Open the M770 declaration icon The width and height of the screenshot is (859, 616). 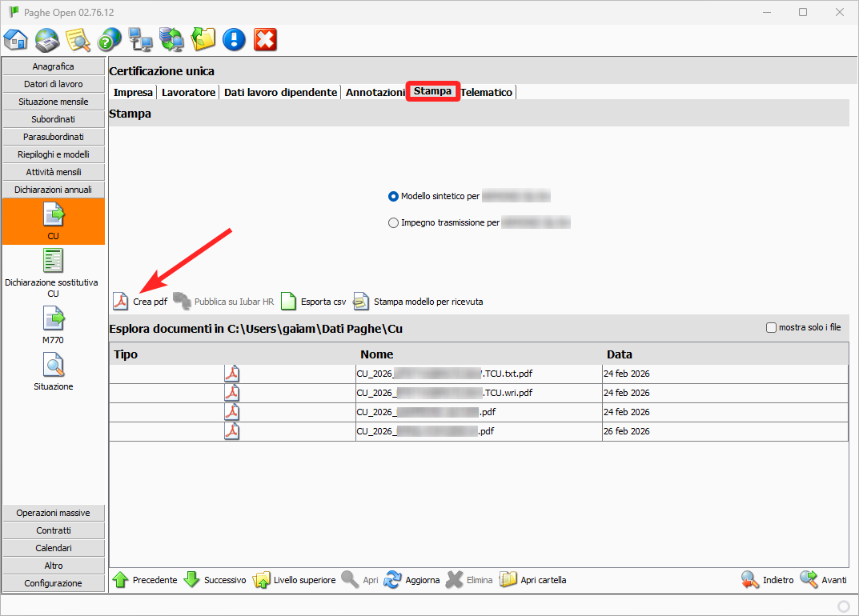pos(54,320)
